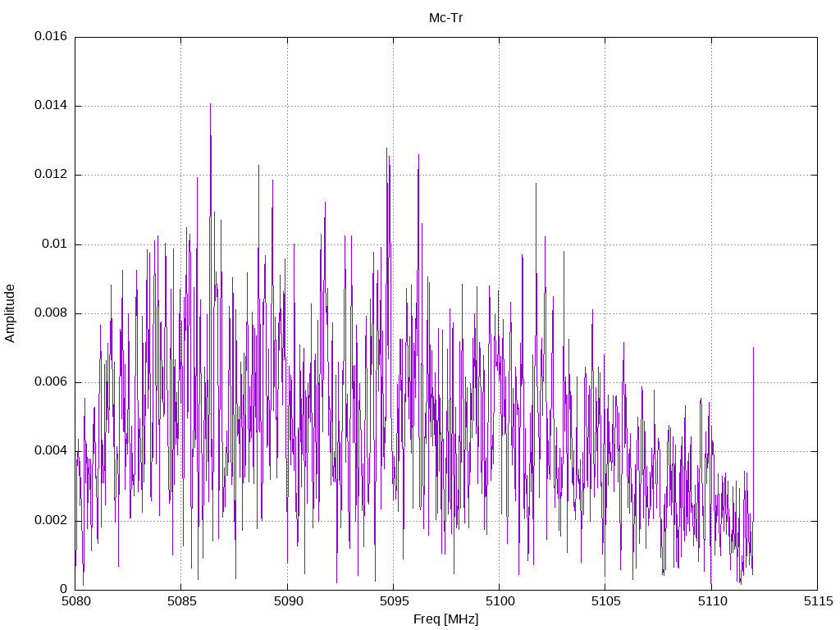Click the y-axis tick label 0.01
Screen dimensions: 840x630
(55, 244)
